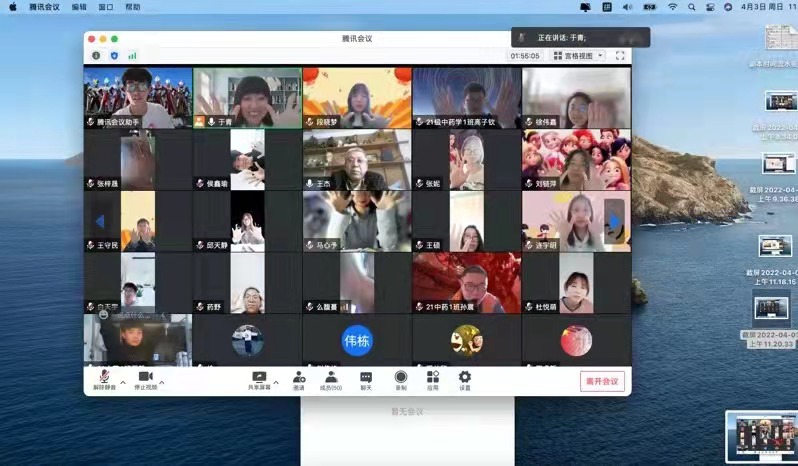Viewport: 798px width, 466px height.
Task: Open the members (成员) list
Action: [331, 378]
